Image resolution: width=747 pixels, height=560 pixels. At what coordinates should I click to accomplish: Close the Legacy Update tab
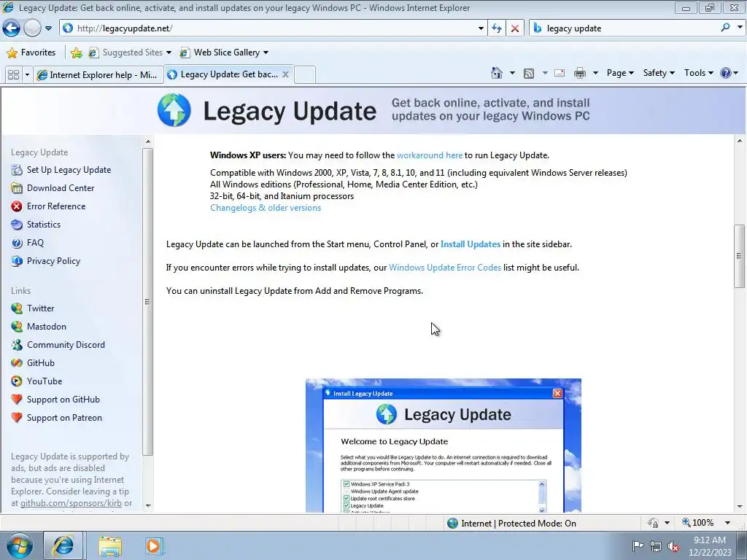pos(285,74)
